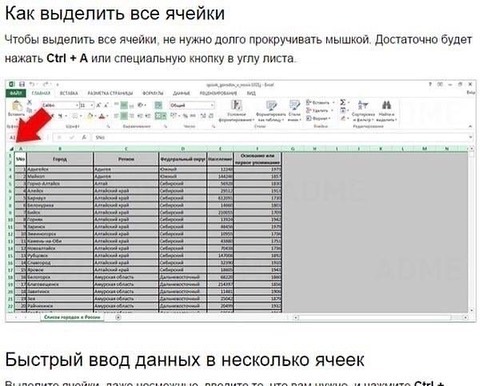Select the sheet tab Список городов в России
This screenshot has width=483, height=386.
72,317
